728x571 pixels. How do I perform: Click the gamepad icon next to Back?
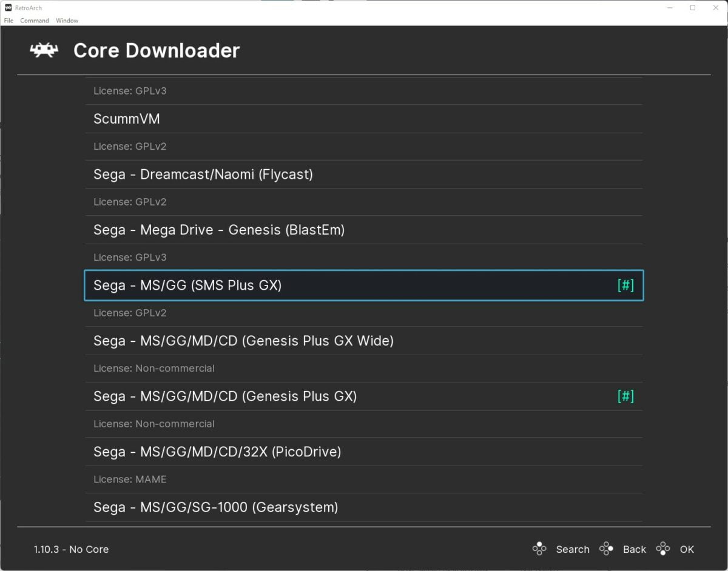606,549
